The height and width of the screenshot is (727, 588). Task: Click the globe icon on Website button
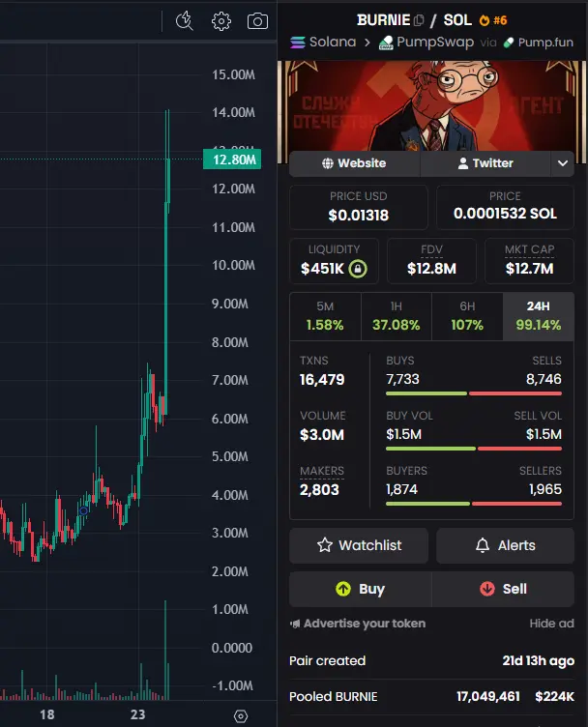click(x=328, y=163)
